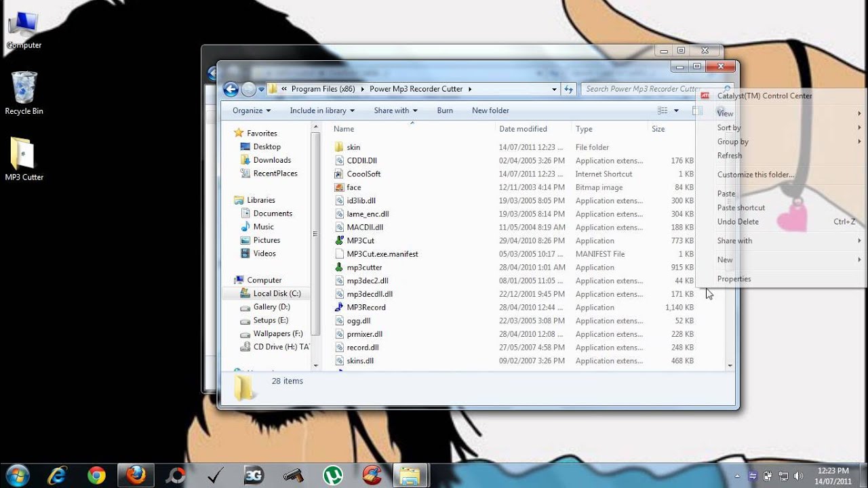Screen dimensions: 868x488
Task: Open the Computer desktop icon
Action: click(24, 30)
